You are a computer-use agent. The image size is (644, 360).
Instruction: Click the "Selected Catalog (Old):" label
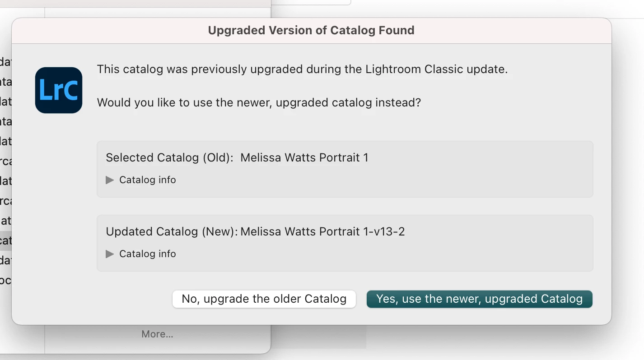point(170,158)
